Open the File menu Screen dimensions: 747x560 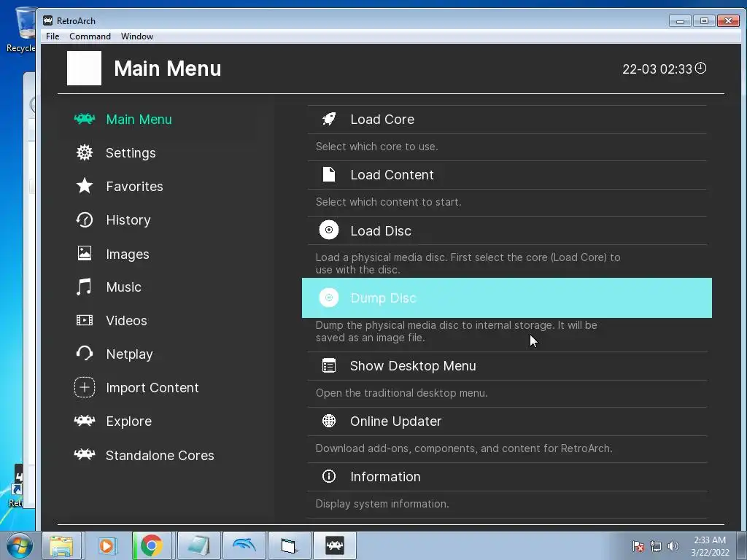53,36
